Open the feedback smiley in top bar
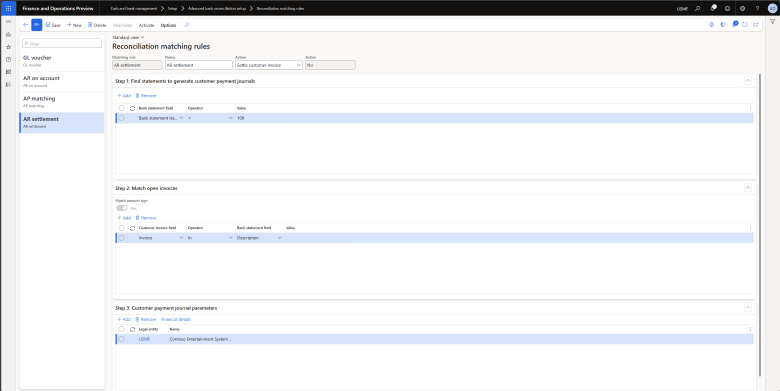 (x=728, y=8)
